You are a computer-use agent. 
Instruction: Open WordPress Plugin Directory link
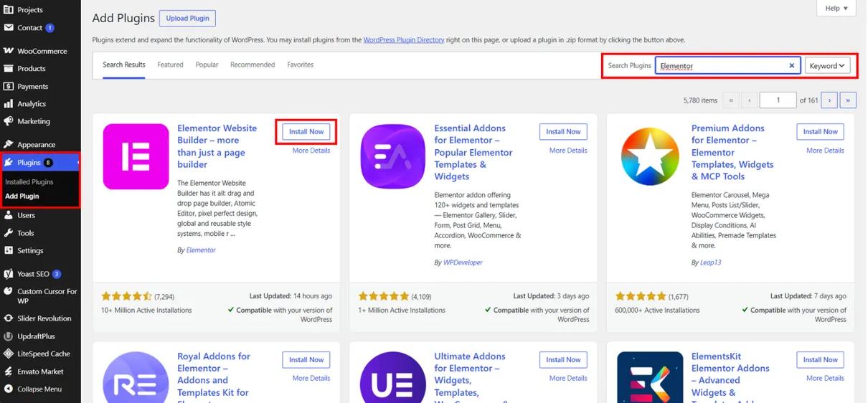coord(404,40)
